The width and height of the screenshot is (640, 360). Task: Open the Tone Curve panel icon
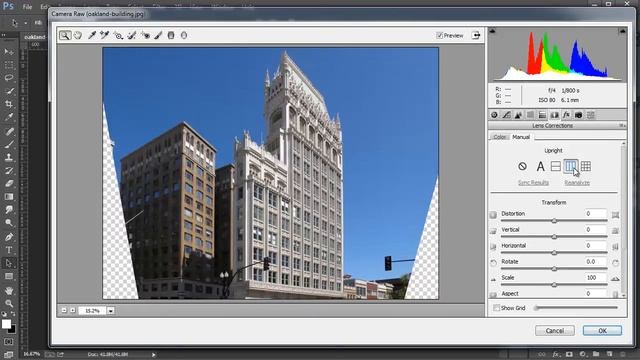pos(506,115)
